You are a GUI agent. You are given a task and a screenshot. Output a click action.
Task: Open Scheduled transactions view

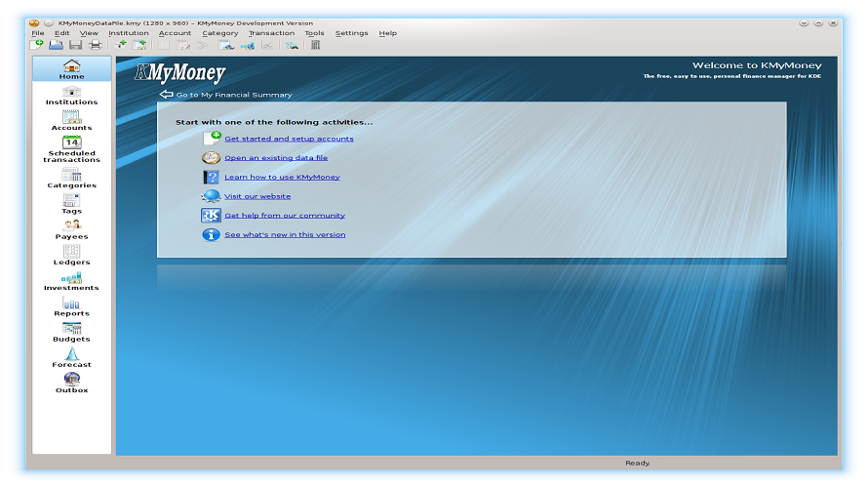(71, 149)
